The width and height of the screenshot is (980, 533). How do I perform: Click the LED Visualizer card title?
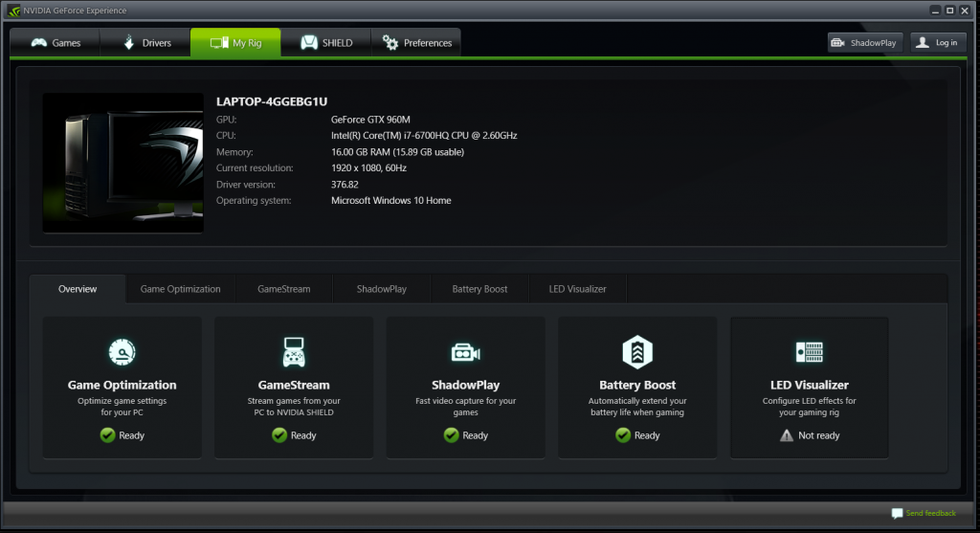point(810,385)
